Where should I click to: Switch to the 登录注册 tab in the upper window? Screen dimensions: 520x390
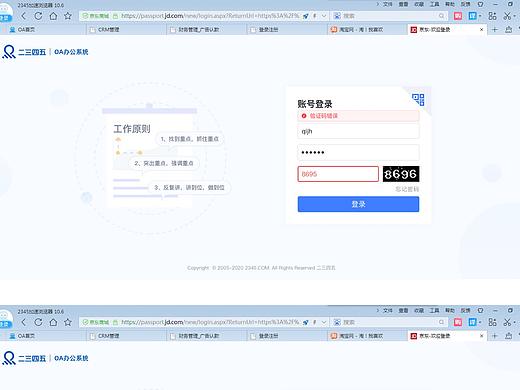point(287,30)
